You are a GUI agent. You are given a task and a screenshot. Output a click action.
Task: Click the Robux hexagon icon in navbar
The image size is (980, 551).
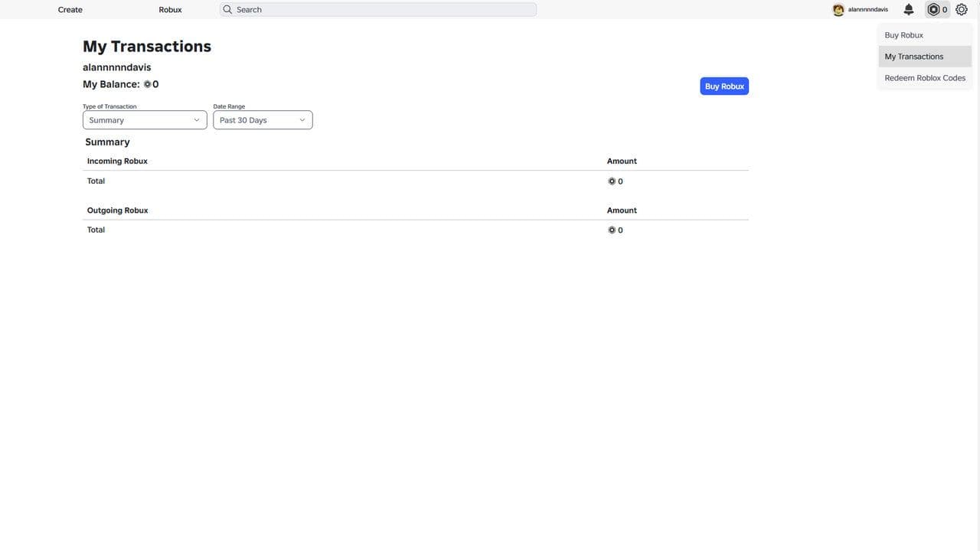point(933,9)
